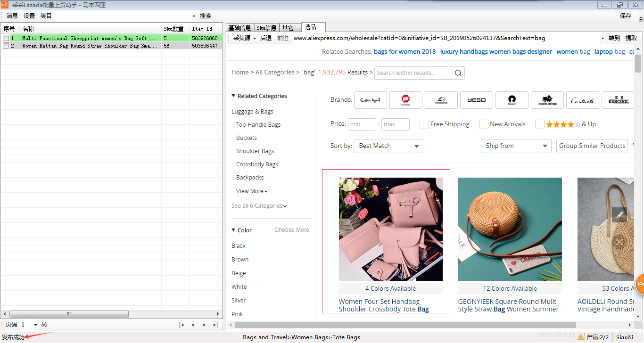
Task: Click the Cobbler Legend brand logo
Action: coord(371,100)
